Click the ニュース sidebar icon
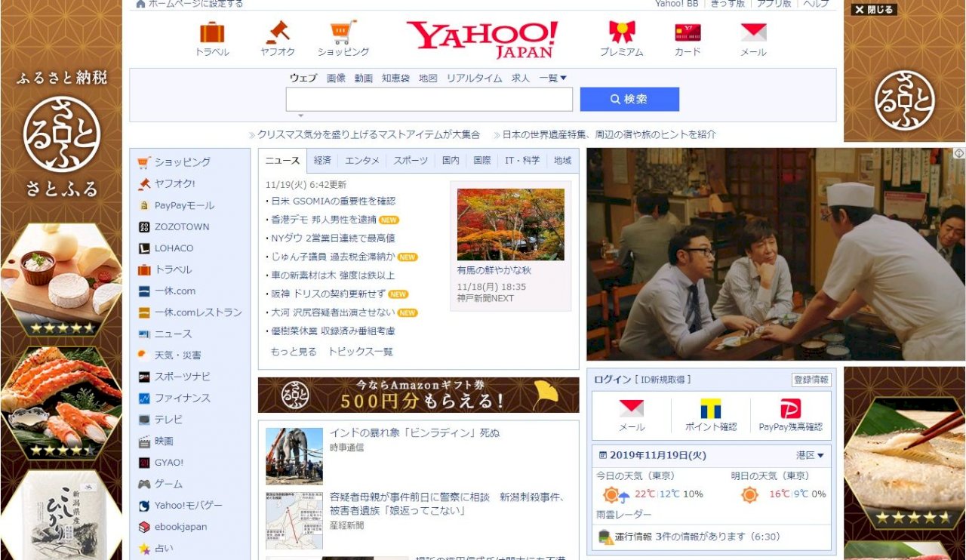Screen dimensions: 966x560 pyautogui.click(x=144, y=334)
